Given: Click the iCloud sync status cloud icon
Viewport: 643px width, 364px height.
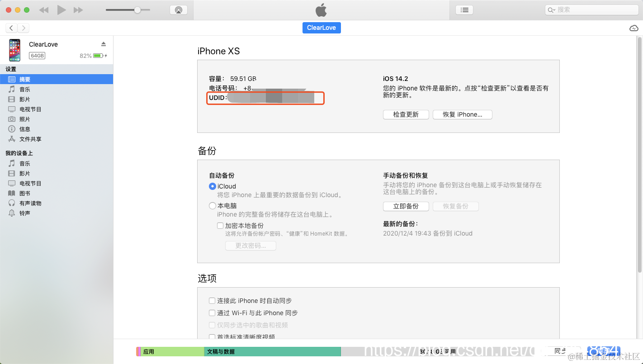Looking at the screenshot, I should 634,28.
